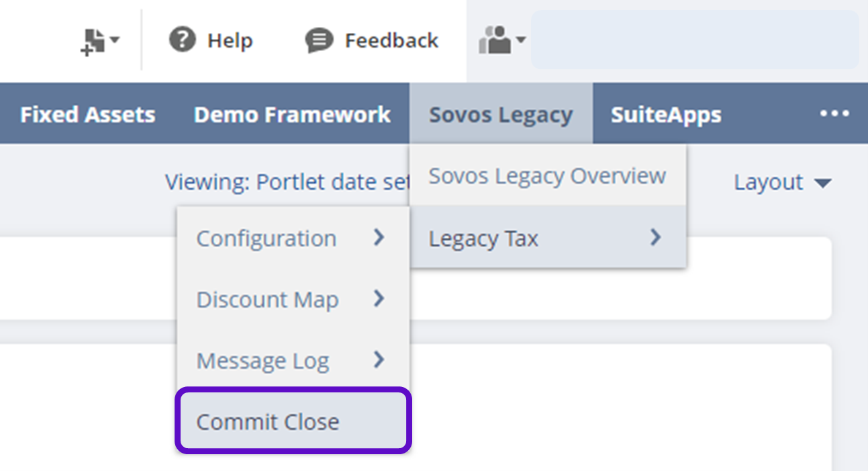Open the Layout dropdown
The width and height of the screenshot is (868, 471).
(x=782, y=182)
